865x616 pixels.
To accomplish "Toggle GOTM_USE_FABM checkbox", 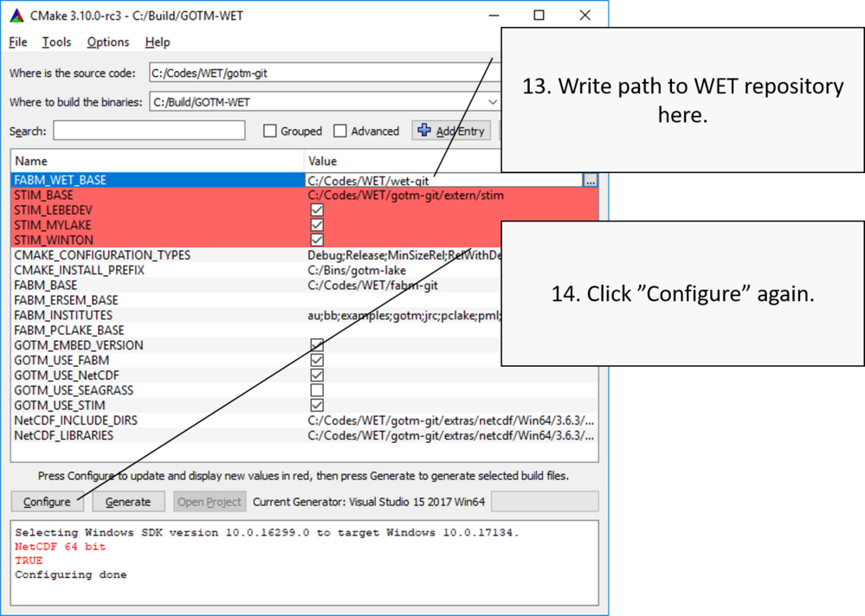I will [x=317, y=360].
